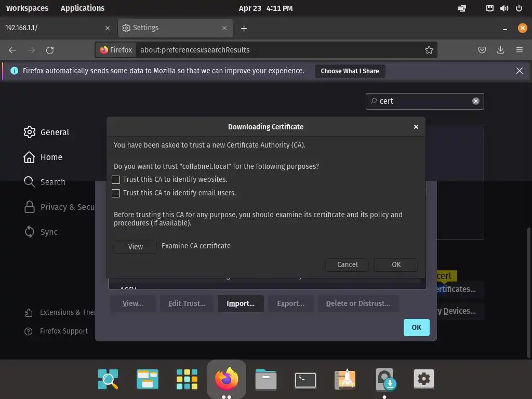This screenshot has width=532, height=399.
Task: Close the Downloading Certificate dialog with X
Action: (416, 127)
